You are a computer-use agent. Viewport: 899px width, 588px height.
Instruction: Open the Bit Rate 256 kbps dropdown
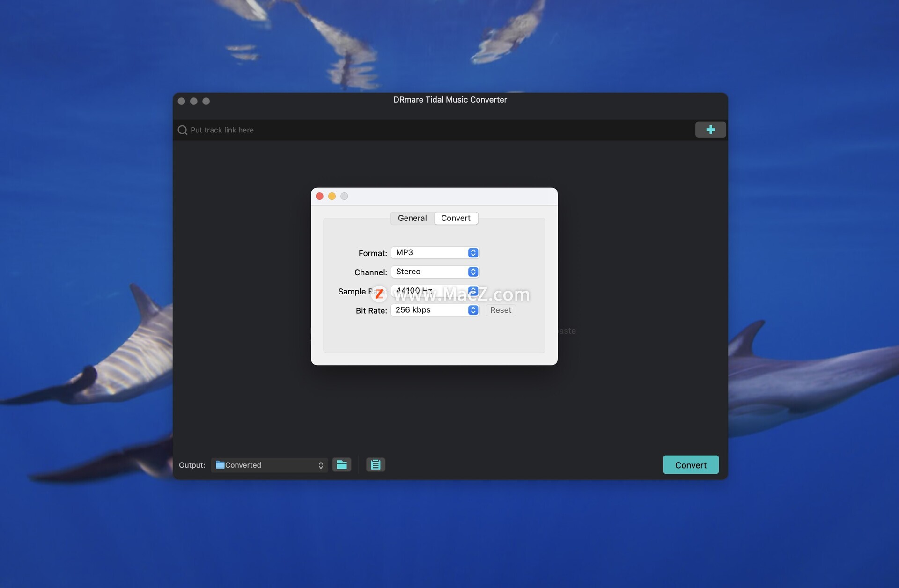[435, 310]
